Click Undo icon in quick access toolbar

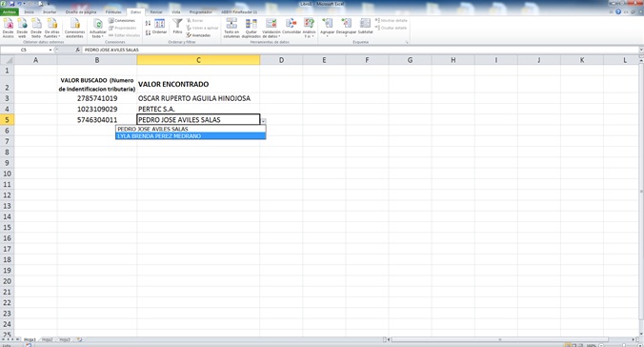pos(19,3)
